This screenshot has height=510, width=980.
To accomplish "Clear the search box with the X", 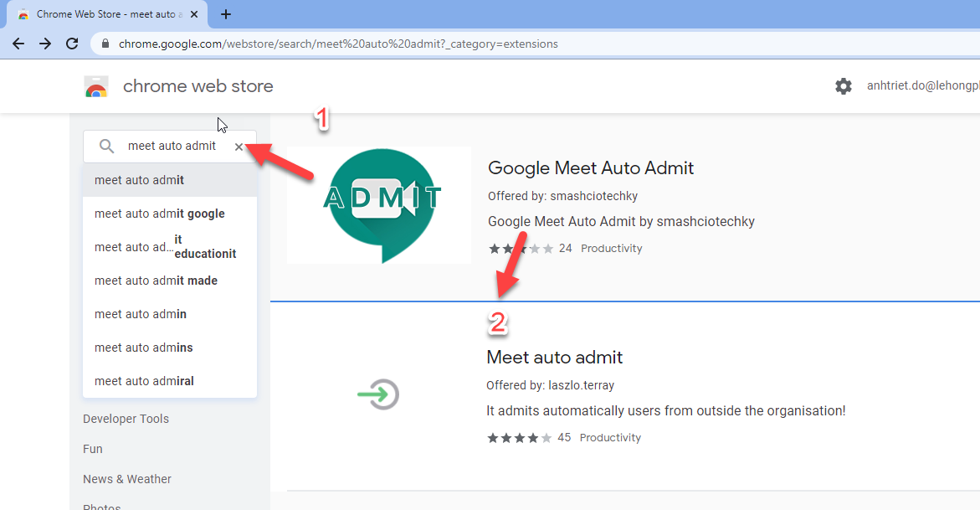I will click(x=239, y=147).
